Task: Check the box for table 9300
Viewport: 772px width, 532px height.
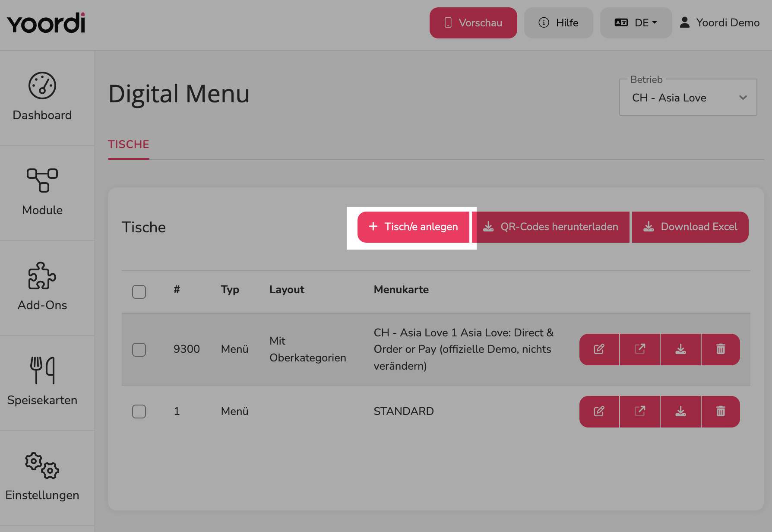Action: pyautogui.click(x=139, y=349)
